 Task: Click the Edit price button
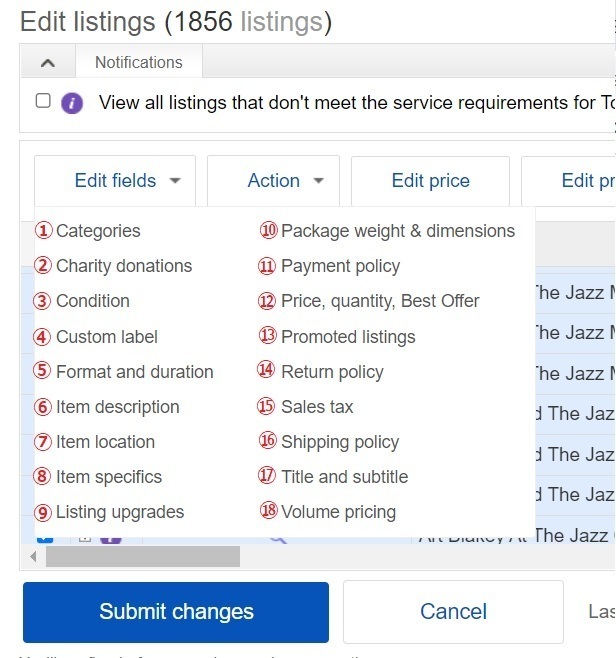[x=430, y=181]
